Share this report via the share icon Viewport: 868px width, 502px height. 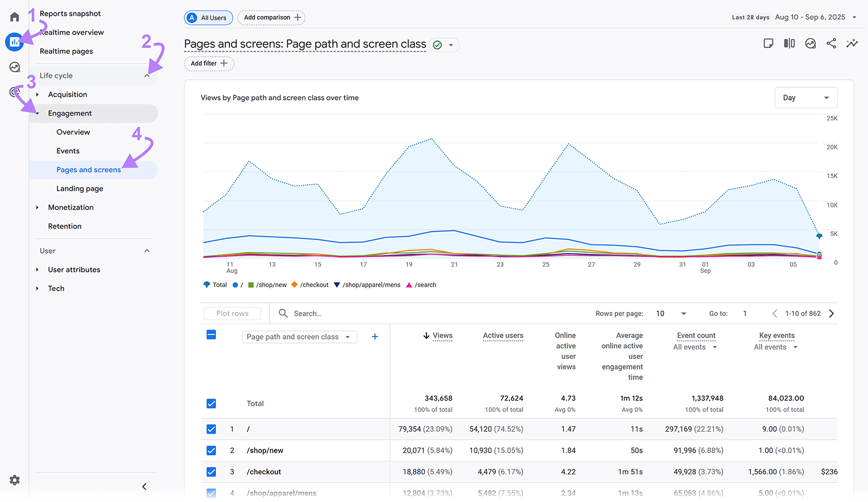832,43
